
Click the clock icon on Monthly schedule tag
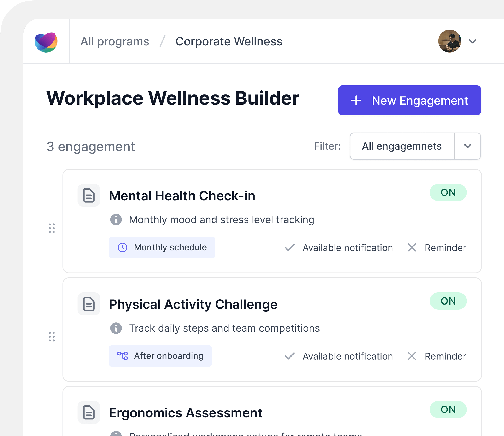122,247
